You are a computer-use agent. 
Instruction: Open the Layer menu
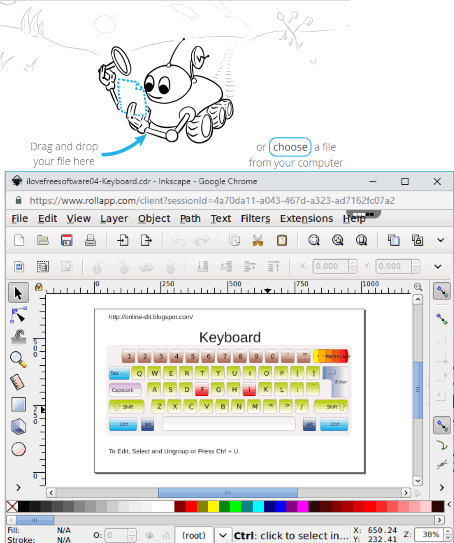click(x=114, y=219)
